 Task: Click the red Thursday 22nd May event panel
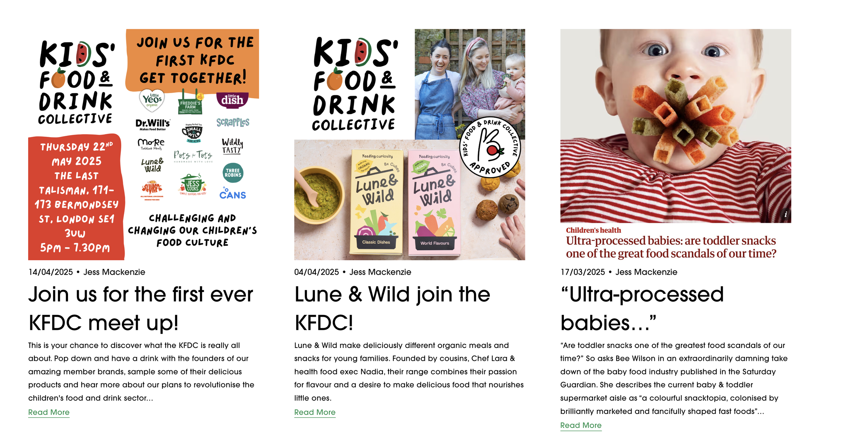76,197
